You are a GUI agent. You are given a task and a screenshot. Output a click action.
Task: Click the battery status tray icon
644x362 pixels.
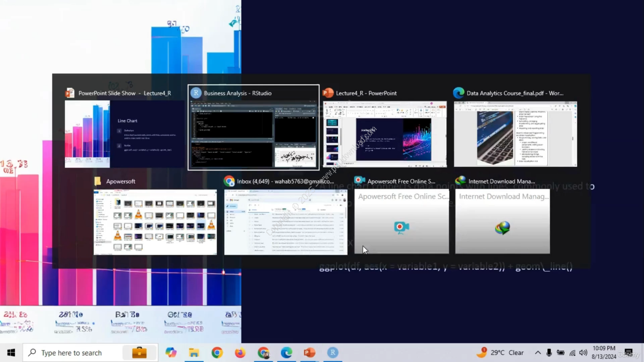tap(560, 353)
